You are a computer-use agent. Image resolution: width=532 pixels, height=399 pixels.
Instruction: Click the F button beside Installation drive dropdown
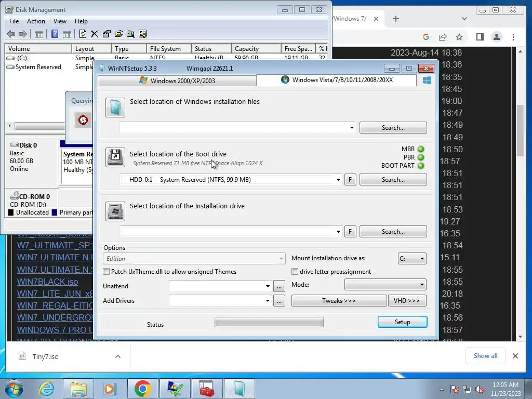coord(350,232)
